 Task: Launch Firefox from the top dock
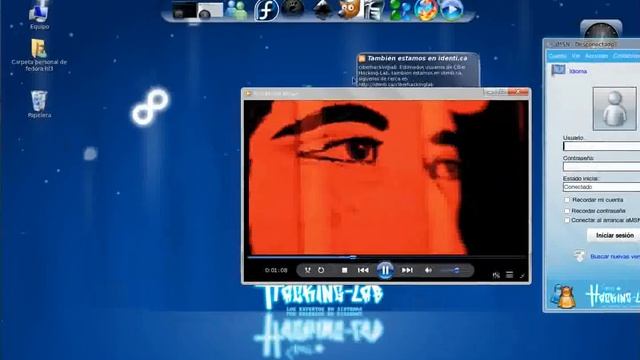coord(426,10)
